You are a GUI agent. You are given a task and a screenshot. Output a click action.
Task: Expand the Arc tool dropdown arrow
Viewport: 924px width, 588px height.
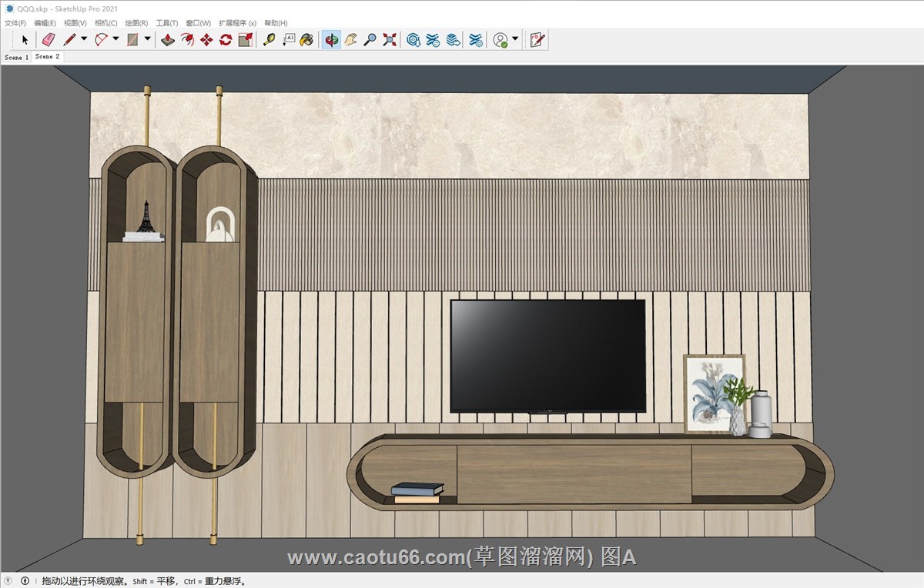115,39
